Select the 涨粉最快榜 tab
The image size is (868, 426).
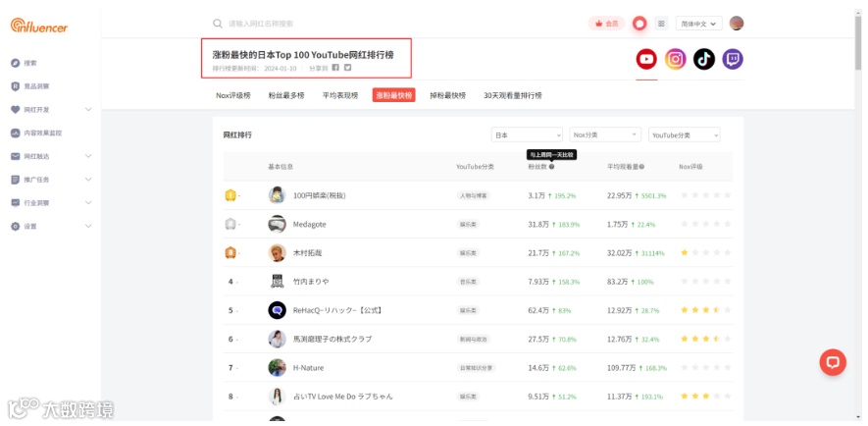coord(394,95)
